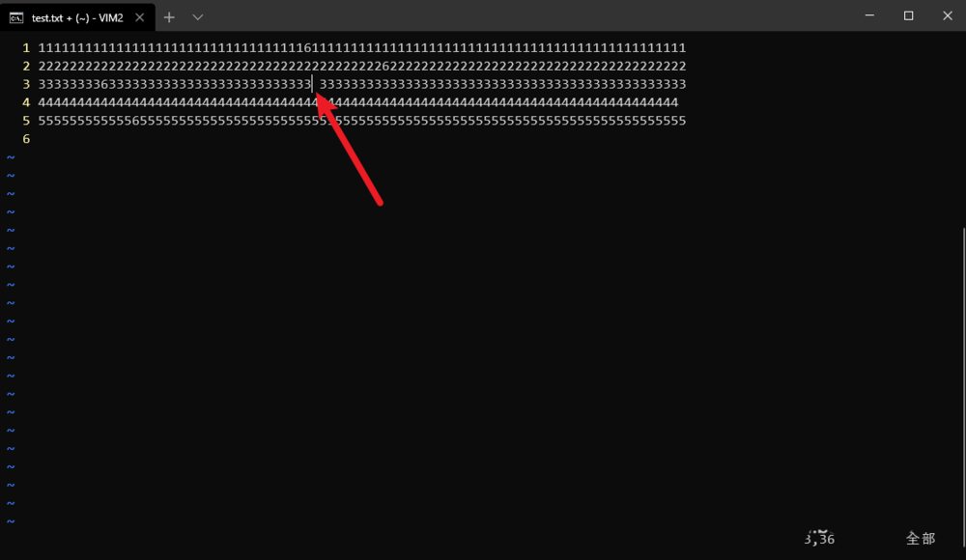Screen dimensions: 966x560
Task: Click line number 3 in the gutter
Action: point(26,84)
